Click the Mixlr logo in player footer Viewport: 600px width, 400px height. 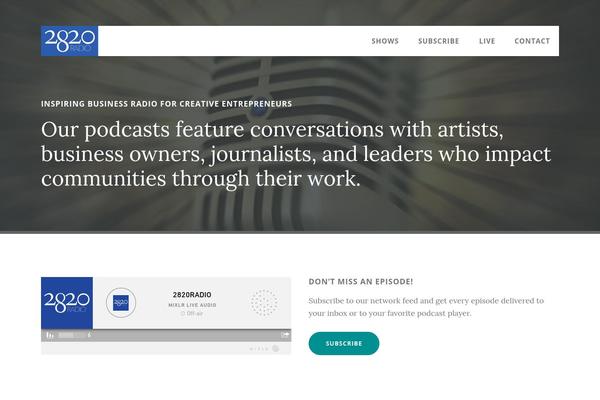point(264,349)
